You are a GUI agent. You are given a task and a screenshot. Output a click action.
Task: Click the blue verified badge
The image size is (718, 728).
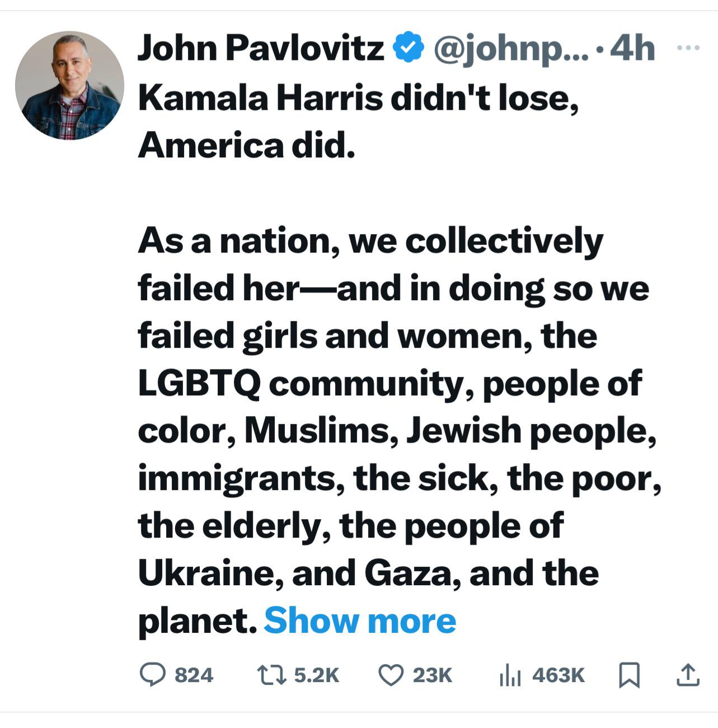click(409, 48)
